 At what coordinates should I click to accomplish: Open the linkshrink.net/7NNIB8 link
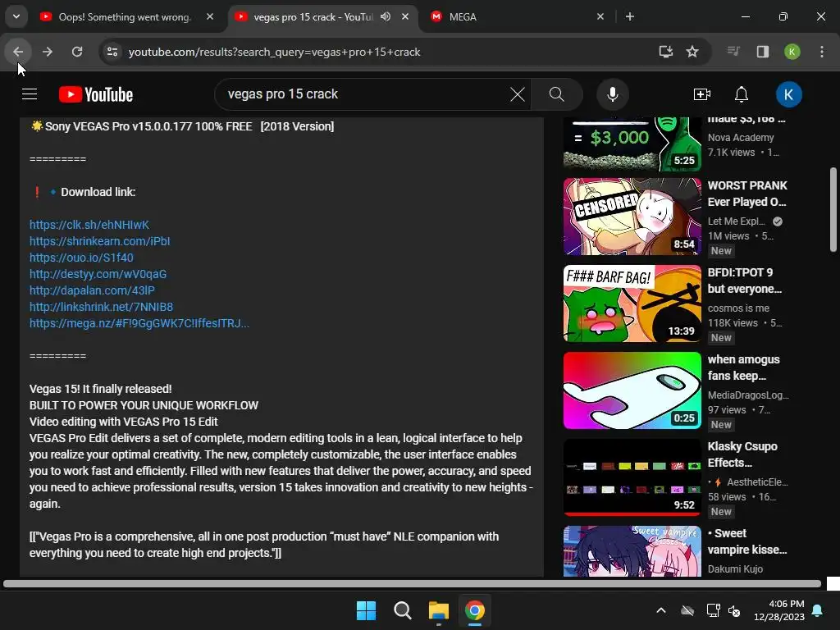(101, 307)
